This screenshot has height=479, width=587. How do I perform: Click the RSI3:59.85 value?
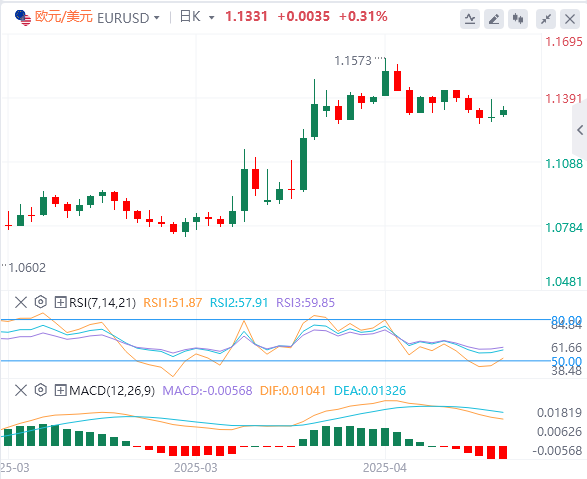(x=305, y=302)
